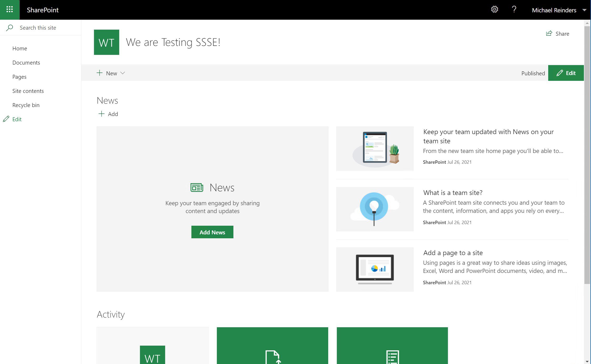Open 'Keep your team updated with News' article
Screen dimensions: 591x364
pos(488,136)
